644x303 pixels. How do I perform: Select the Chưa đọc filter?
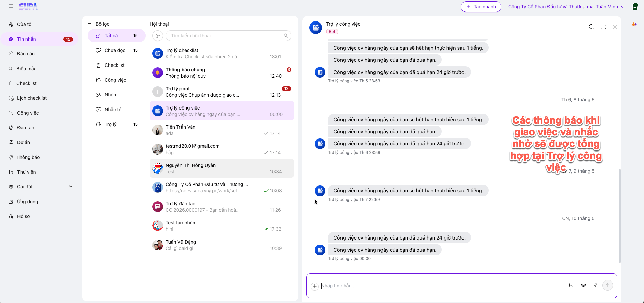pyautogui.click(x=117, y=50)
